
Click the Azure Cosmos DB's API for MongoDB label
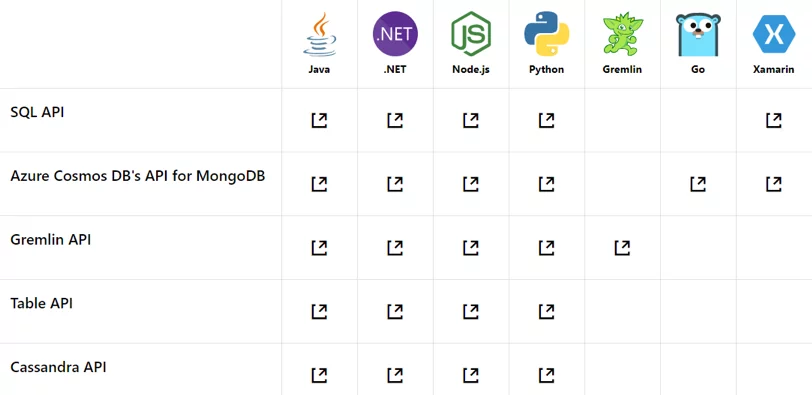[x=138, y=176]
